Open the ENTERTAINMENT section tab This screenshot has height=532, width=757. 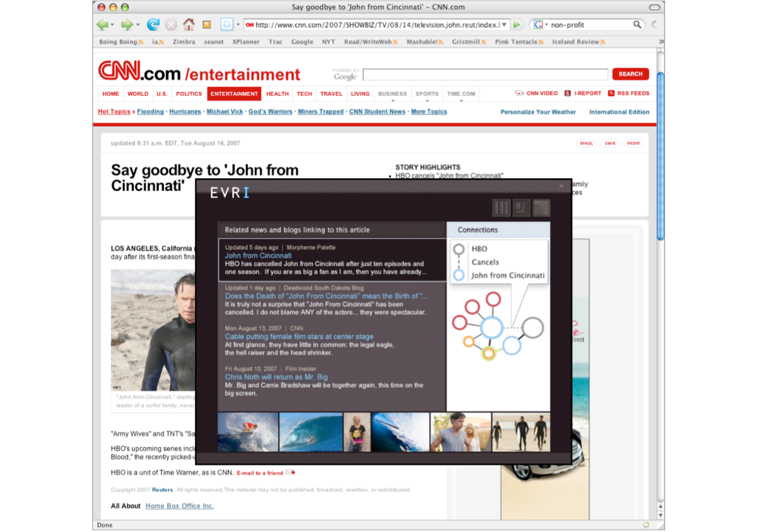(234, 93)
